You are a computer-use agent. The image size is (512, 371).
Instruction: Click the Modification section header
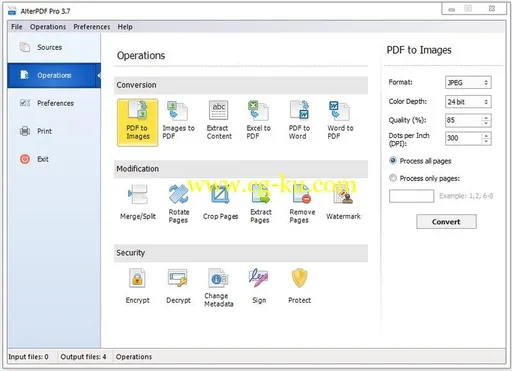(x=241, y=169)
